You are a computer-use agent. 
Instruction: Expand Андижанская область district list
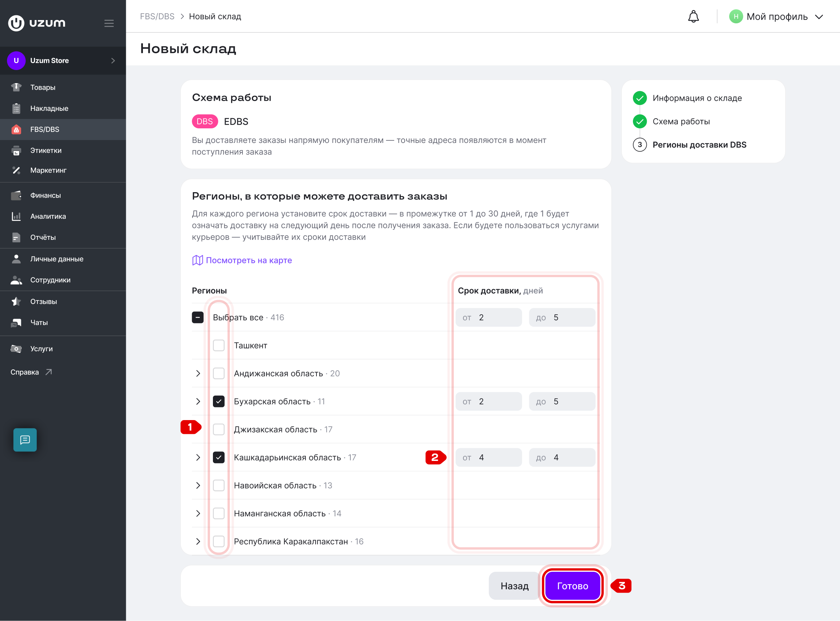(198, 373)
